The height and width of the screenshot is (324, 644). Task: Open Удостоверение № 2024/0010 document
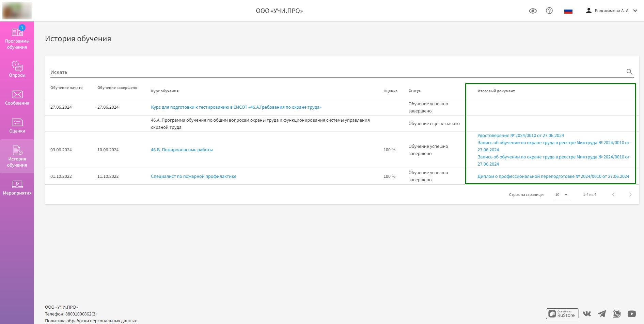click(x=521, y=135)
